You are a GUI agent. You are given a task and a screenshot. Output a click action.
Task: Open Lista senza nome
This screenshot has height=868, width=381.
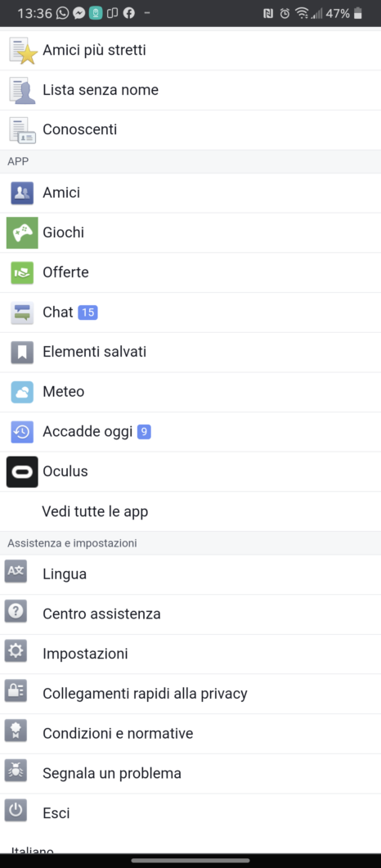coord(190,90)
